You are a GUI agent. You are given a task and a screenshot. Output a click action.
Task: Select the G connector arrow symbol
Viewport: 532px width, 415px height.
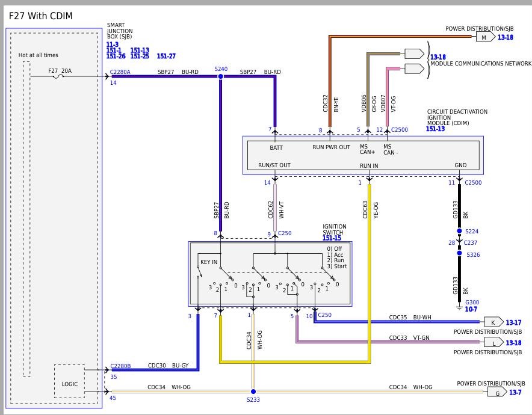497,392
